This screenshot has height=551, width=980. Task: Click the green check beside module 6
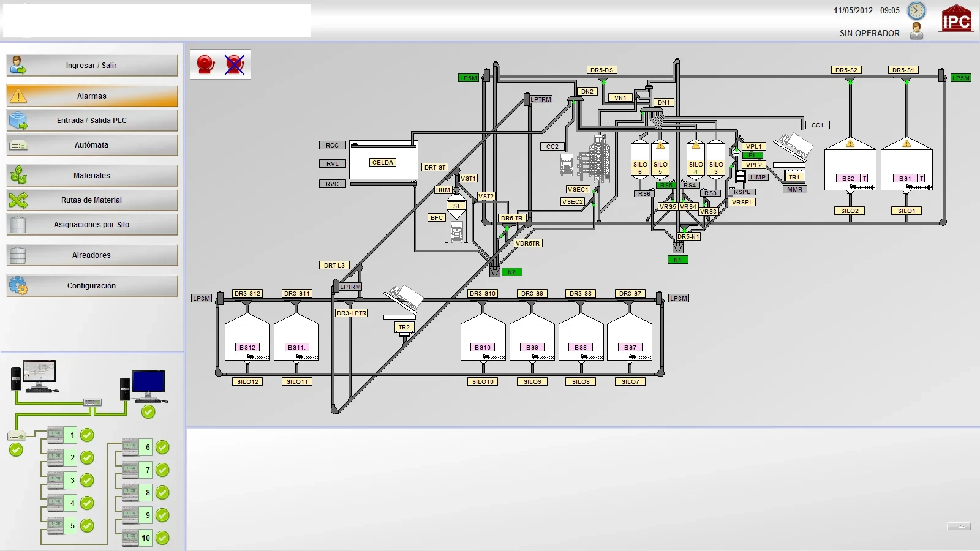(x=162, y=448)
